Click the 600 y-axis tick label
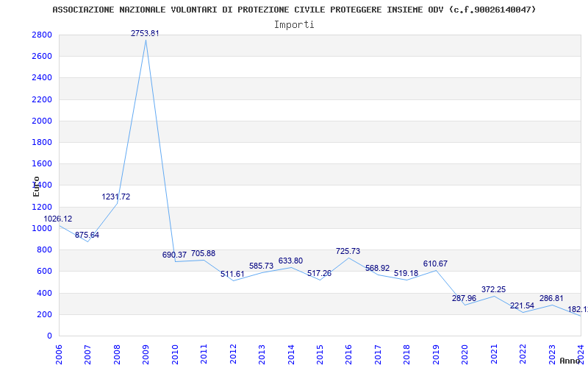 [x=44, y=271]
